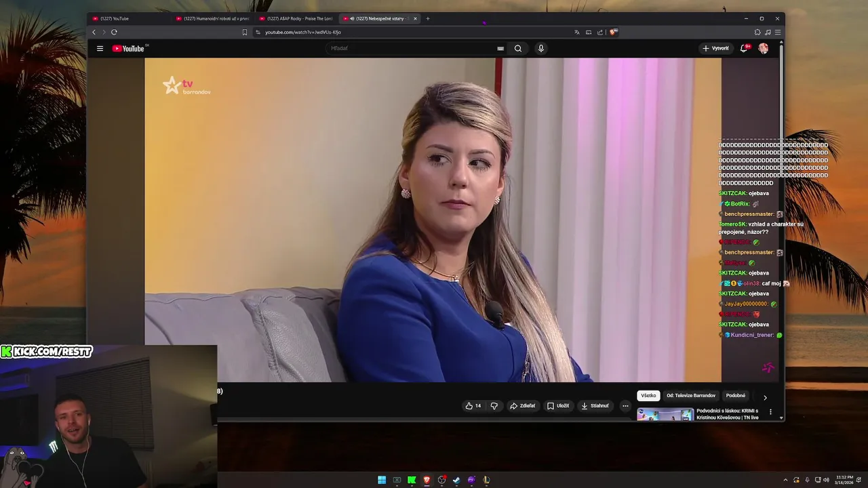
Task: Go to the YouTube home logo
Action: [129, 48]
